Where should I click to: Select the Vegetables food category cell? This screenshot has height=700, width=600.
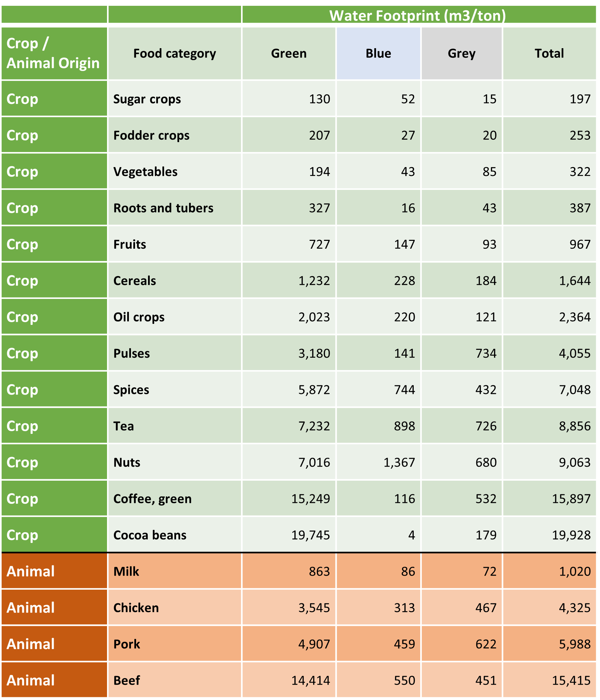point(175,171)
